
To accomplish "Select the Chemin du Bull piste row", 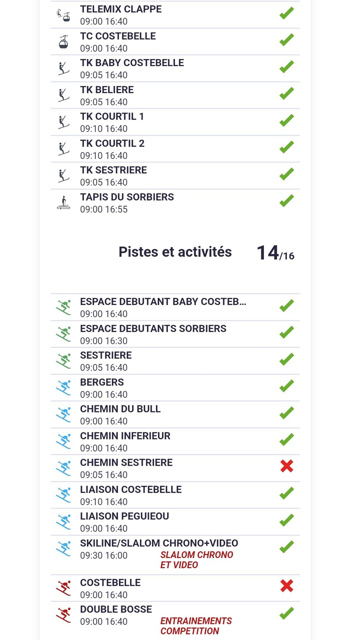I will [x=120, y=415].
